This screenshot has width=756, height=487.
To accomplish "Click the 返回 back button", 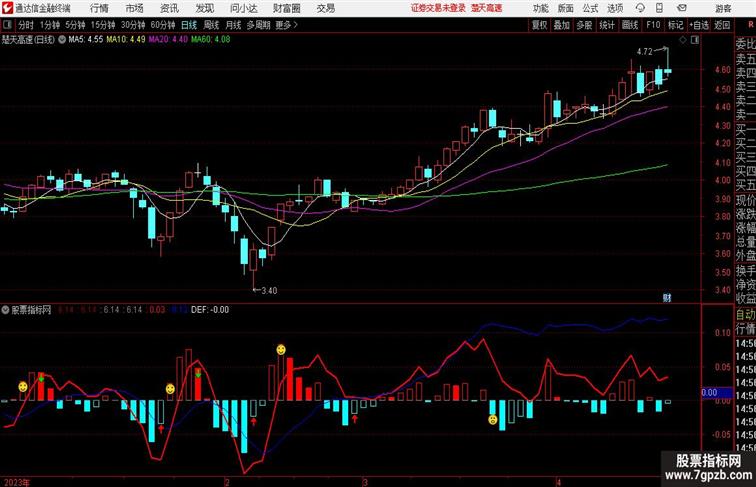I will pyautogui.click(x=722, y=25).
